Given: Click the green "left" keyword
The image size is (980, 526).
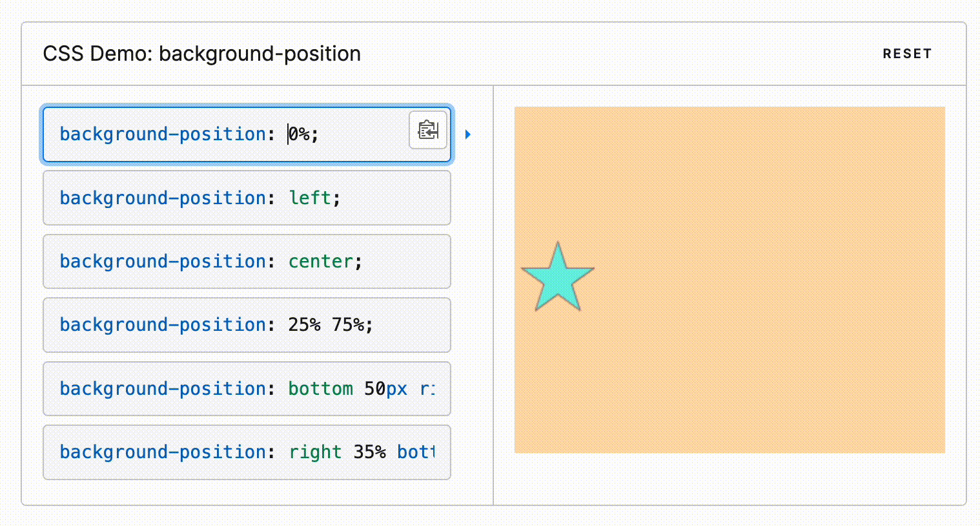Looking at the screenshot, I should click(310, 198).
